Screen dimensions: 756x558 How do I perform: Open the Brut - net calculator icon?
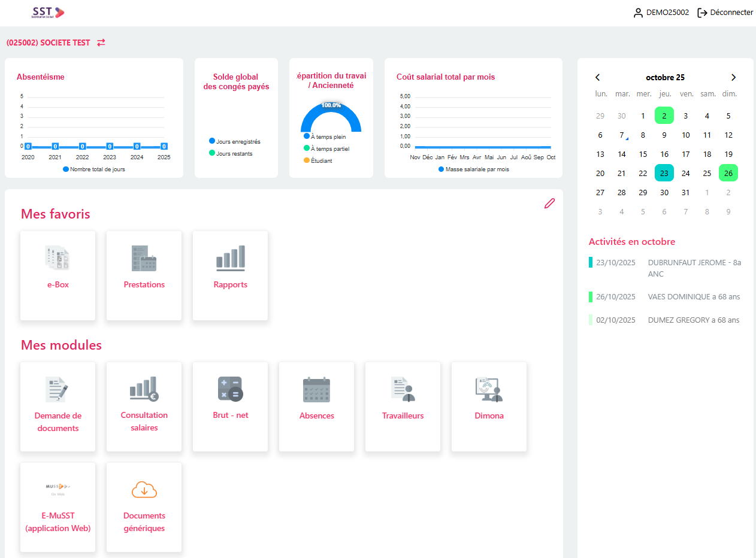(x=230, y=389)
